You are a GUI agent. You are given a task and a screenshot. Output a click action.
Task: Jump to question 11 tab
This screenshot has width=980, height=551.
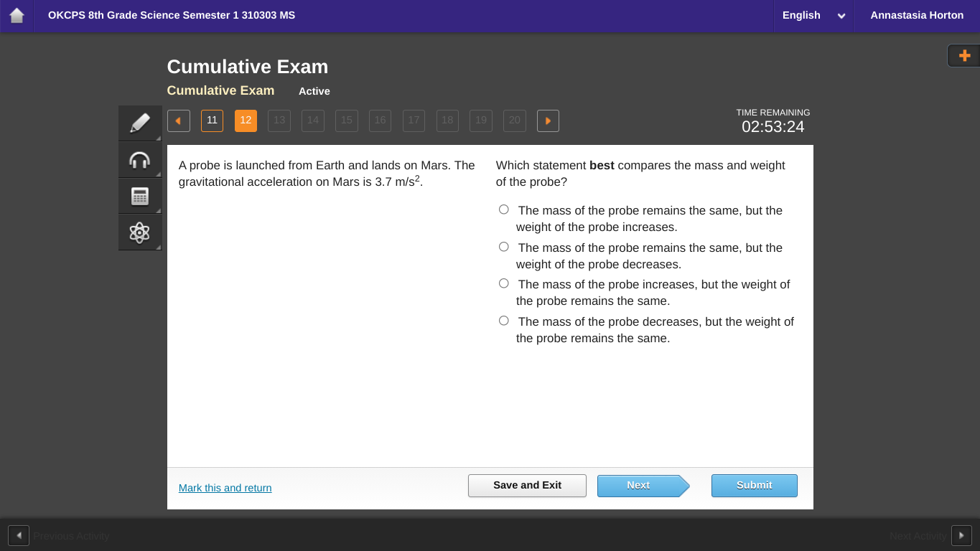[212, 121]
